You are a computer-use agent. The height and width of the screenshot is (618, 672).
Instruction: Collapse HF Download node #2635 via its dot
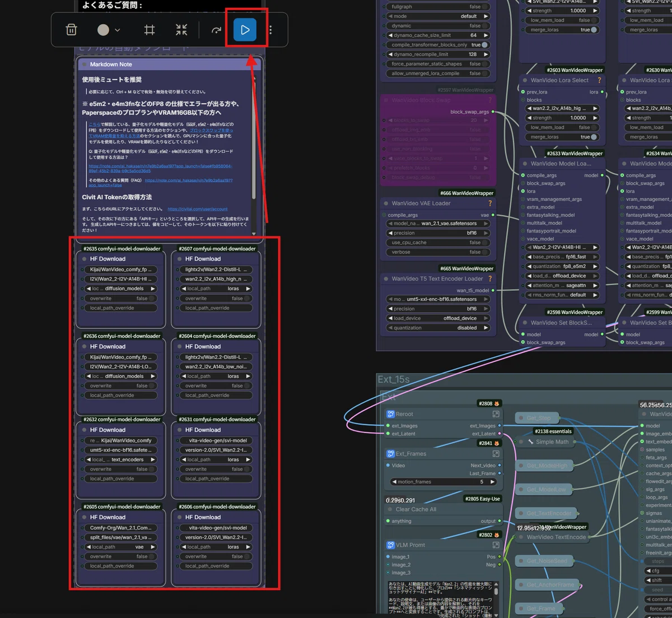click(x=84, y=259)
